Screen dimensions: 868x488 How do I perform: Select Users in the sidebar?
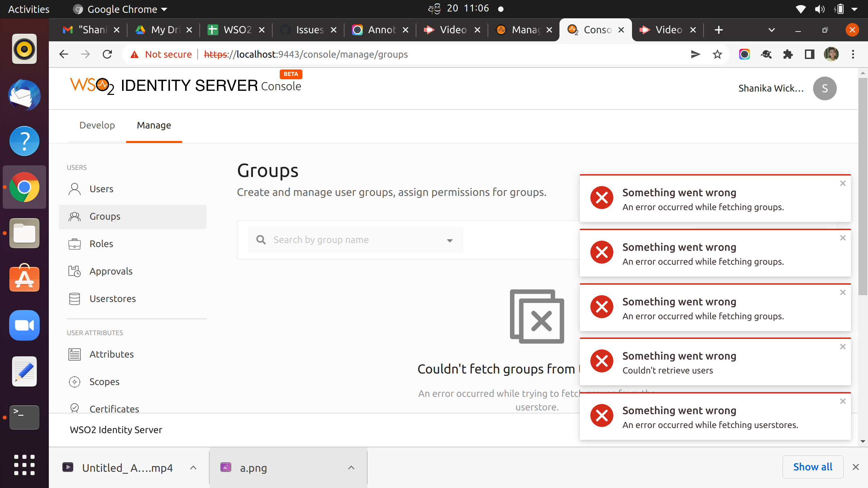(101, 189)
